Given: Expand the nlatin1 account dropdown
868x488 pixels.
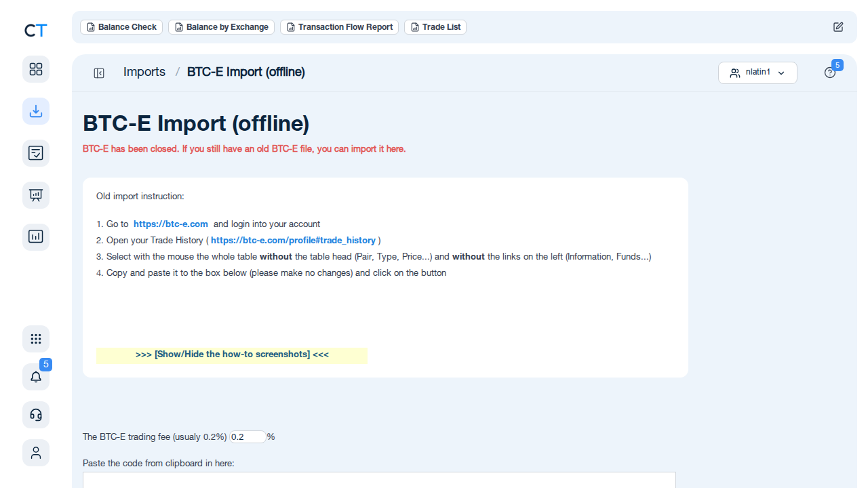Looking at the screenshot, I should (x=757, y=73).
